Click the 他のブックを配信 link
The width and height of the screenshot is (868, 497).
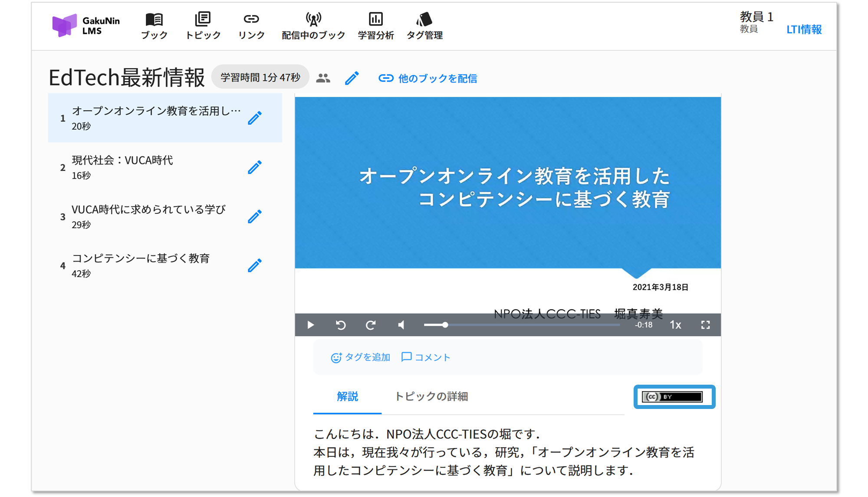click(428, 78)
